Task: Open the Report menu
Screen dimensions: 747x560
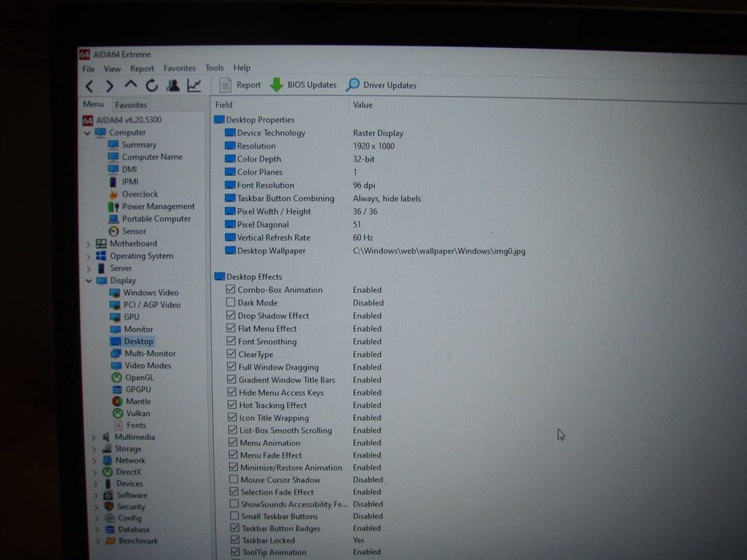Action: click(x=142, y=69)
